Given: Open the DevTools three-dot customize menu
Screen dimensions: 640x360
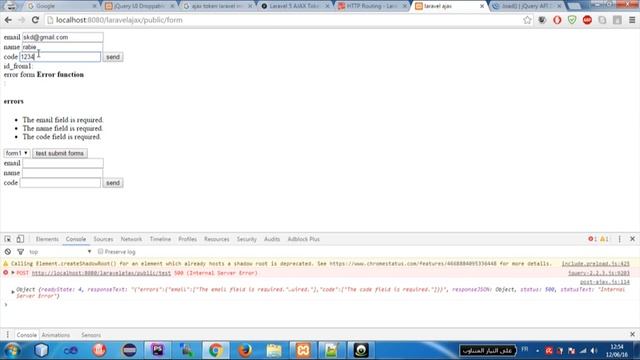Looking at the screenshot, I should pos(620,239).
